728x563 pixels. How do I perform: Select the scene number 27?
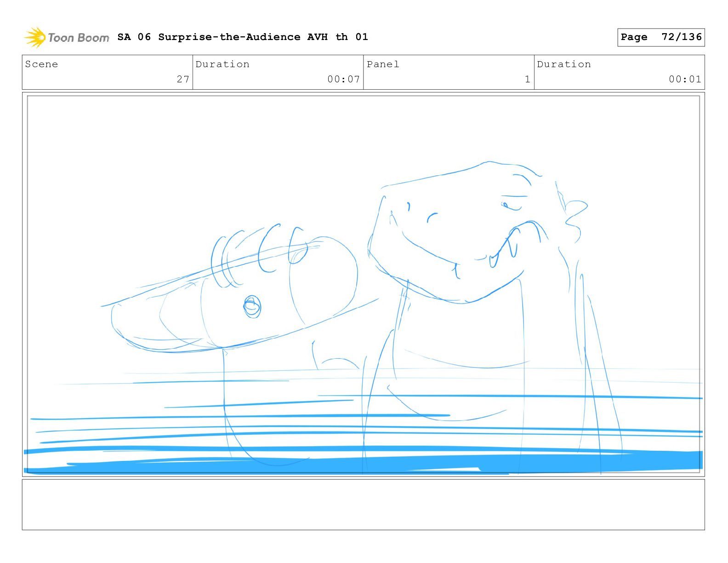(x=183, y=79)
